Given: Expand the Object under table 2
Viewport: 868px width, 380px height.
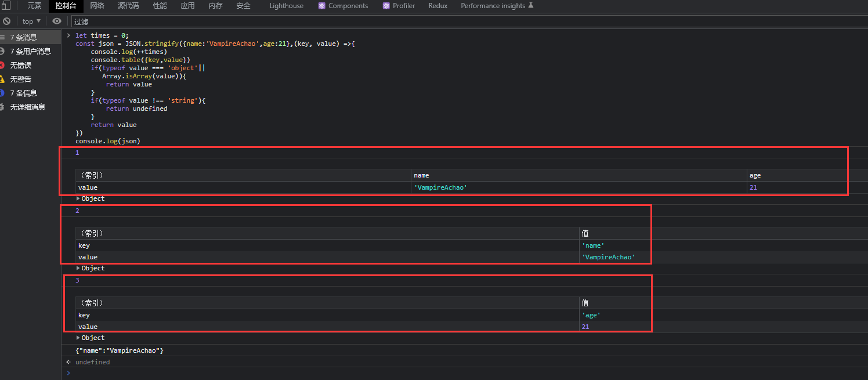Looking at the screenshot, I should [79, 268].
